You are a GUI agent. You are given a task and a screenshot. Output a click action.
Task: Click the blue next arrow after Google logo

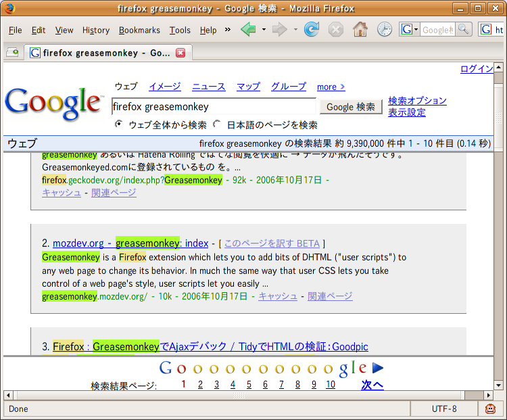coord(378,368)
